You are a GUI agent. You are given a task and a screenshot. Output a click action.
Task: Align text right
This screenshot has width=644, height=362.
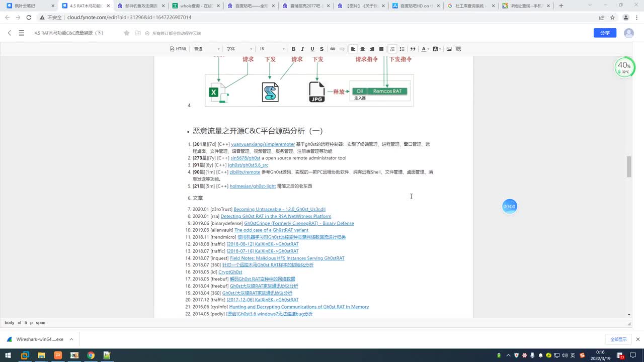[372, 49]
